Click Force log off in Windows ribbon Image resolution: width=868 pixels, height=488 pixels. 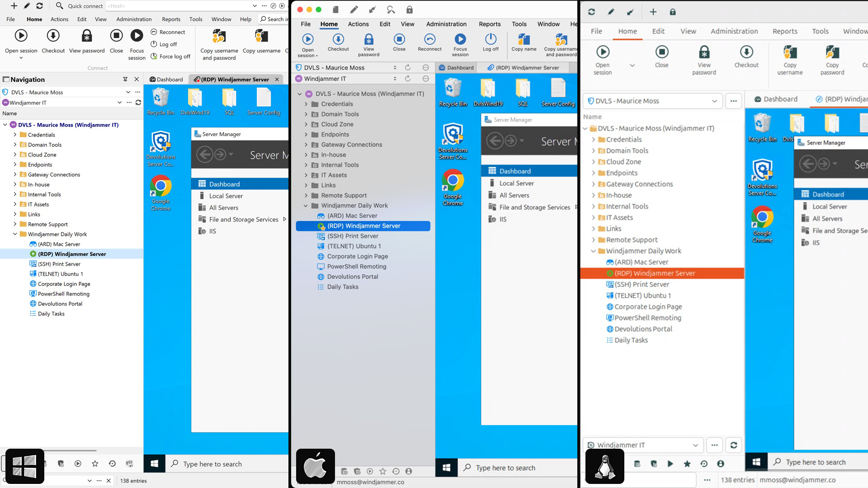click(x=170, y=56)
